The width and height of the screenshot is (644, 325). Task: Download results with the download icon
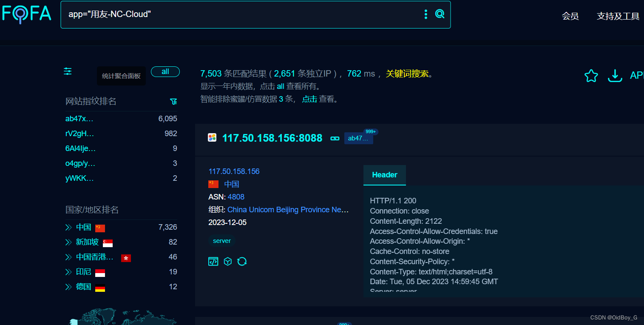(615, 76)
